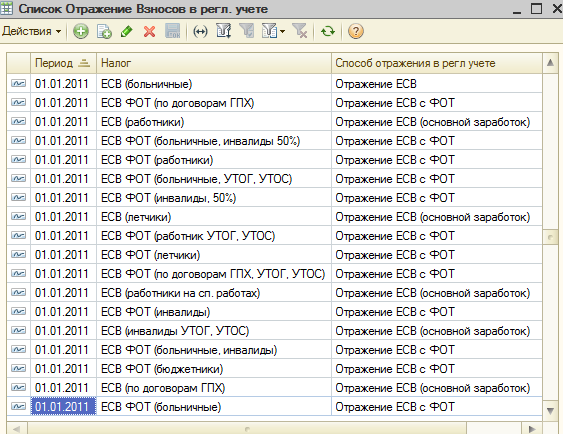Click row icon for ЕСВ ФОТ (по договорам ГПХ)
Viewport: 563px width, 434px height.
(x=18, y=103)
